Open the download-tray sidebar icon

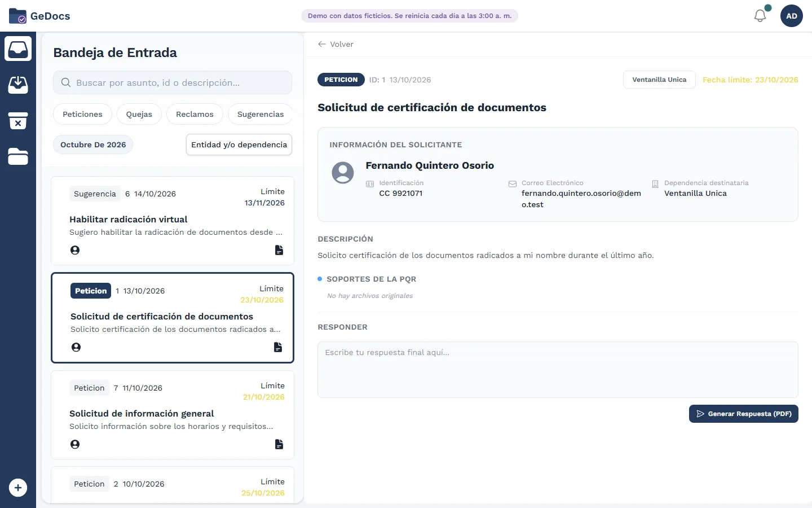tap(18, 85)
